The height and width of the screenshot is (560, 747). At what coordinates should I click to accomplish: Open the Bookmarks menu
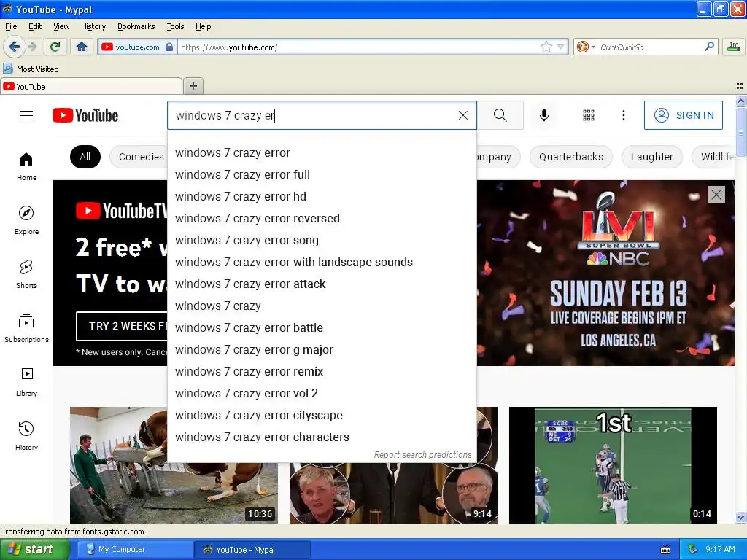point(136,26)
